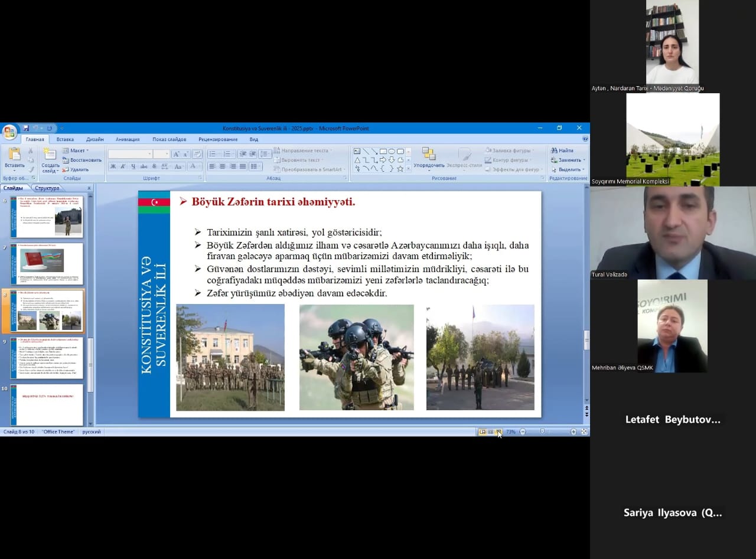Viewport: 756px width, 559px height.
Task: Toggle italic (К) formatting
Action: click(123, 166)
